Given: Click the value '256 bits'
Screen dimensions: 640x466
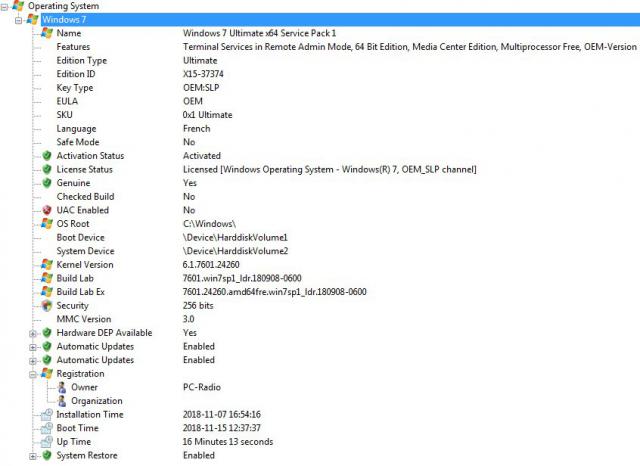Looking at the screenshot, I should [x=198, y=305].
